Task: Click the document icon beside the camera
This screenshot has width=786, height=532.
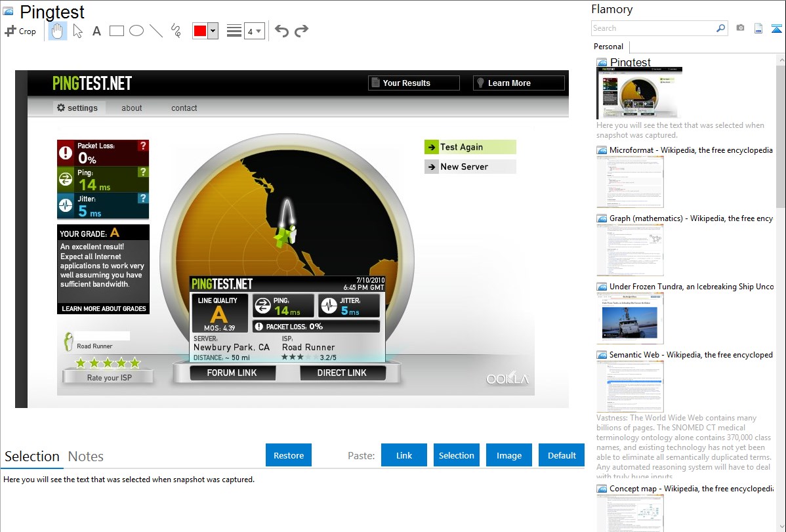Action: click(x=758, y=28)
